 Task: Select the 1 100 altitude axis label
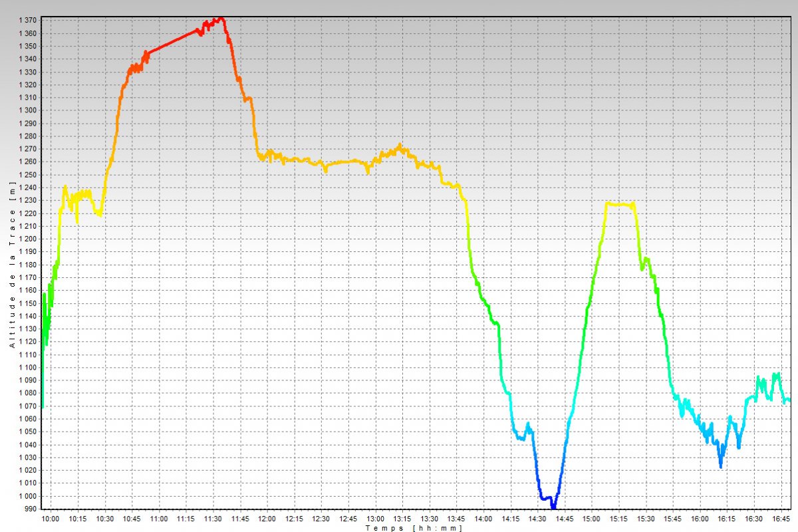tap(27, 368)
